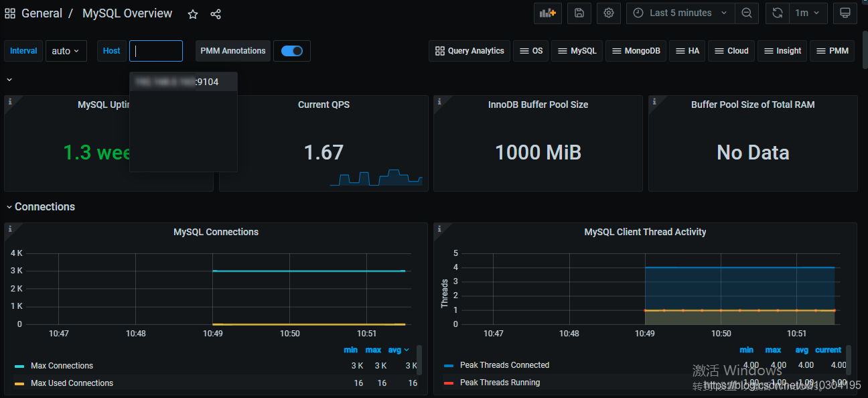Open the MySQL Connections panel title menu
The image size is (868, 398).
click(x=216, y=232)
